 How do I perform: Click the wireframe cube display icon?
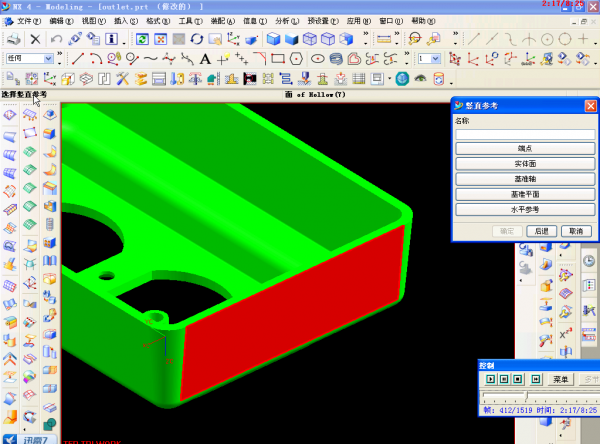310,39
